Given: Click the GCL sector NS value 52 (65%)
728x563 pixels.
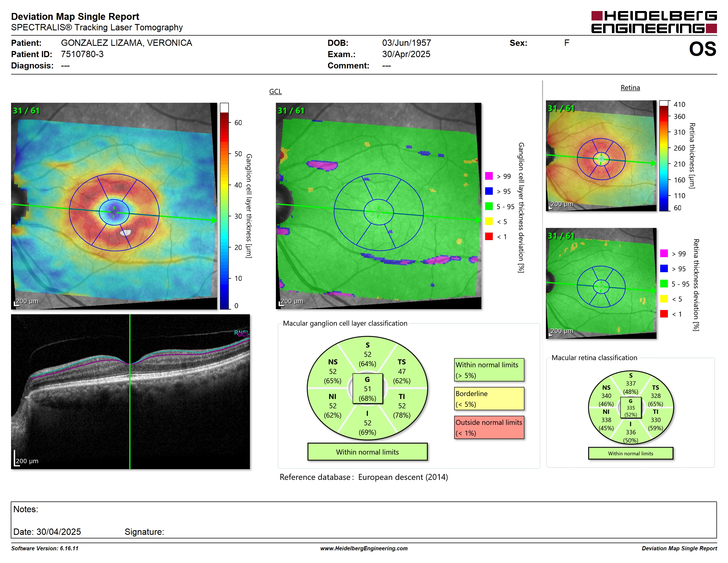Looking at the screenshot, I should pos(333,376).
